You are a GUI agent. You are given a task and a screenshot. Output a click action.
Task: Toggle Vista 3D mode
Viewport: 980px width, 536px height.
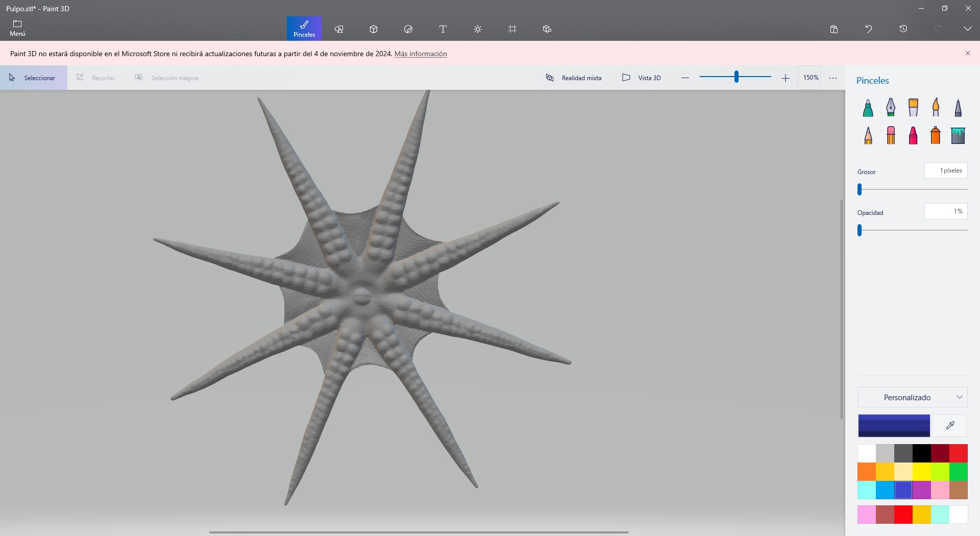point(642,78)
